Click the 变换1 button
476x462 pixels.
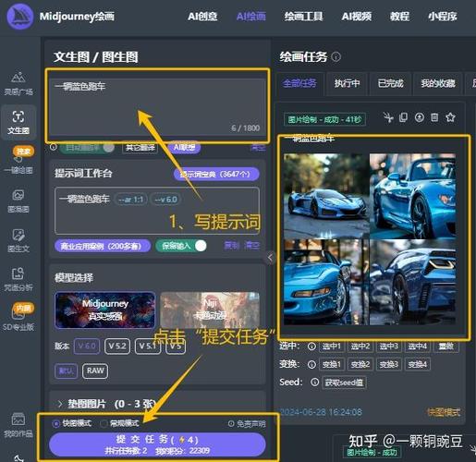332,365
